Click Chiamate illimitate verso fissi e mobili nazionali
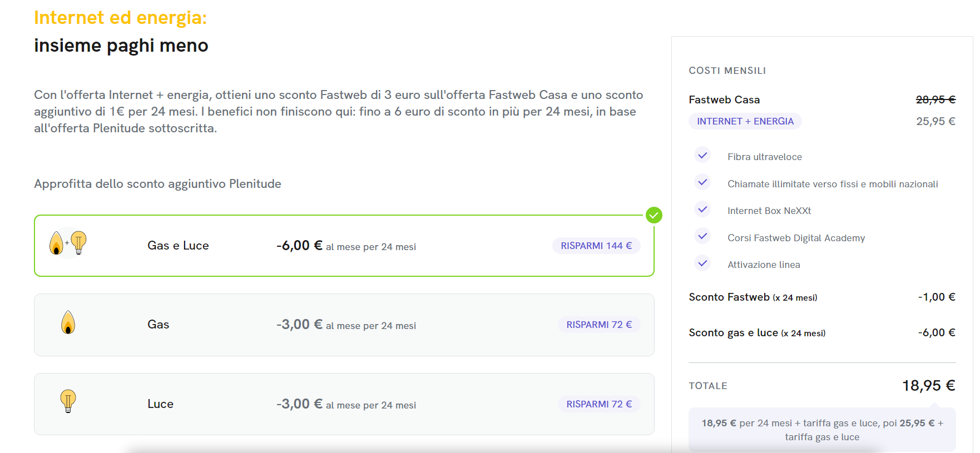The height and width of the screenshot is (453, 980). click(833, 184)
